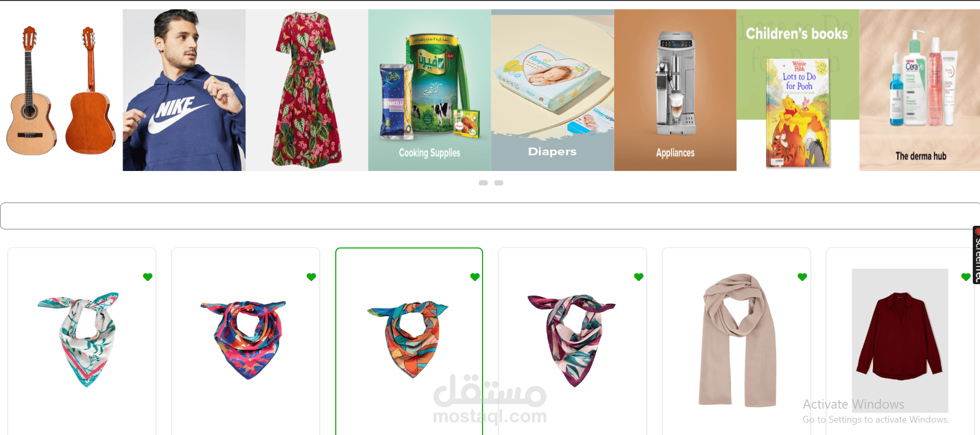Image resolution: width=980 pixels, height=435 pixels.
Task: Go to second carousel slide dot
Action: pos(499,183)
